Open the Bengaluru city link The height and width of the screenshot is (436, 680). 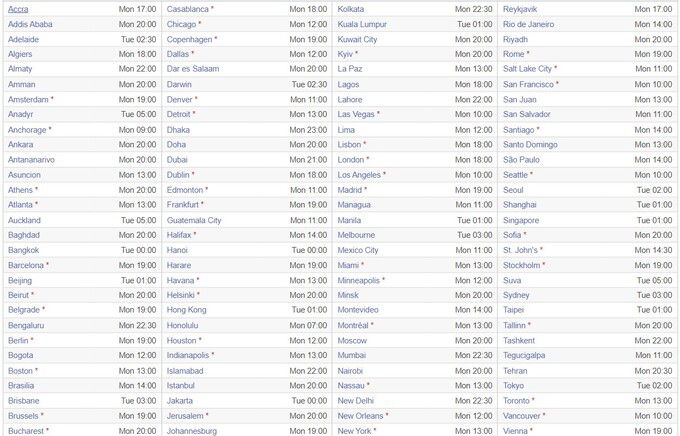(x=26, y=325)
